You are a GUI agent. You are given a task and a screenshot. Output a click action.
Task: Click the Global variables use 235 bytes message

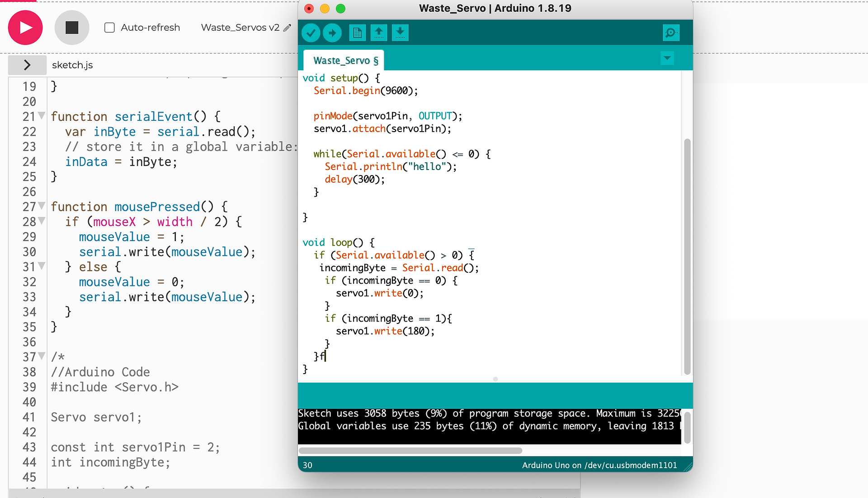pos(489,426)
